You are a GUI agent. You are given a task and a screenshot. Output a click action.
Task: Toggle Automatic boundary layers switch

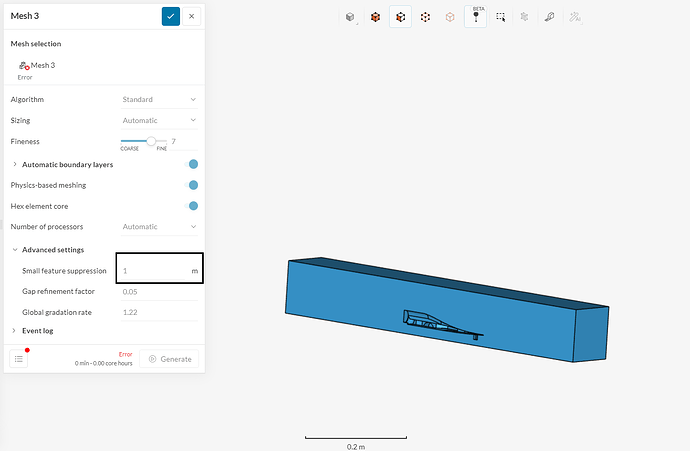pos(193,164)
